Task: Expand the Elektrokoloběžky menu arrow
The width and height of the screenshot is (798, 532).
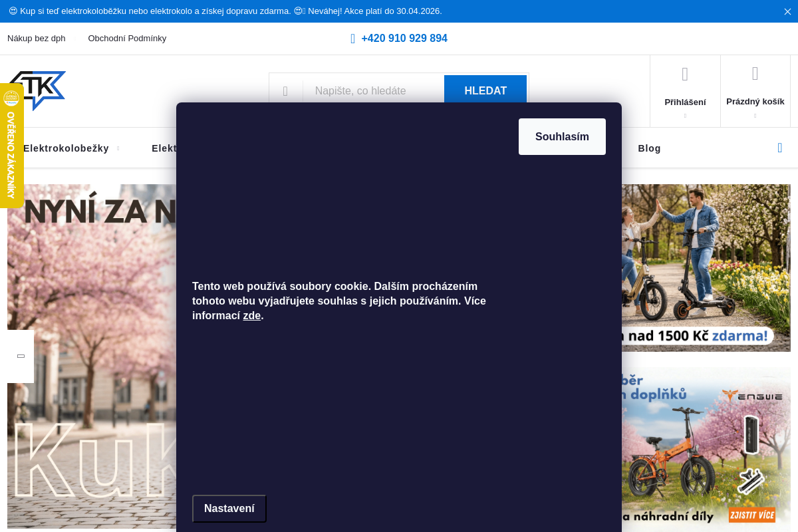Action: click(118, 148)
